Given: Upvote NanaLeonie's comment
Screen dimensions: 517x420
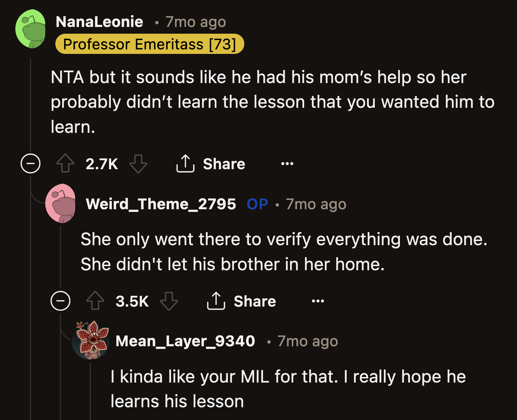Looking at the screenshot, I should (66, 164).
